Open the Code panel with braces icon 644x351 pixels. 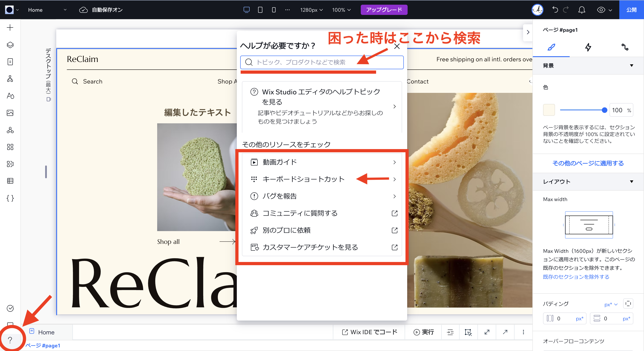click(x=10, y=198)
